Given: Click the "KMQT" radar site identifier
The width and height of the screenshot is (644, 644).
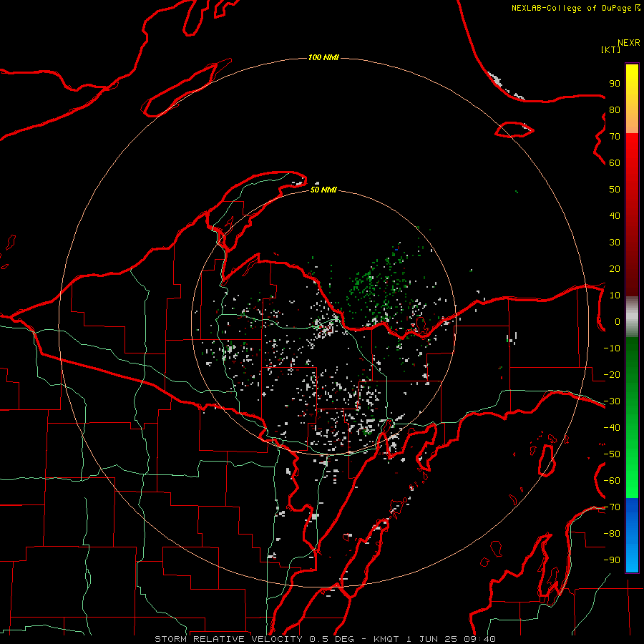Looking at the screenshot, I should click(x=386, y=639).
